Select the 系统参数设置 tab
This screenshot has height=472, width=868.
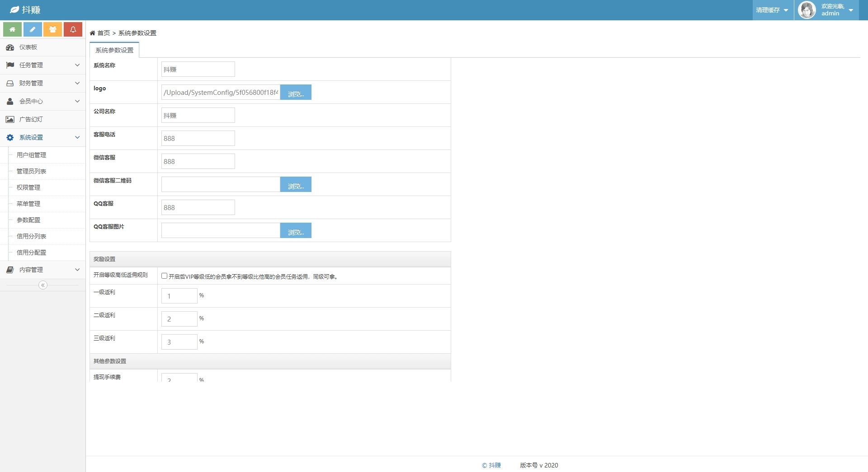(x=114, y=50)
